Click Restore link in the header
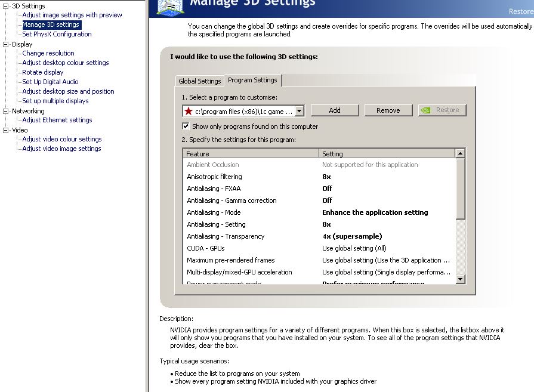Viewport: 534px width, 392px height. tap(521, 11)
